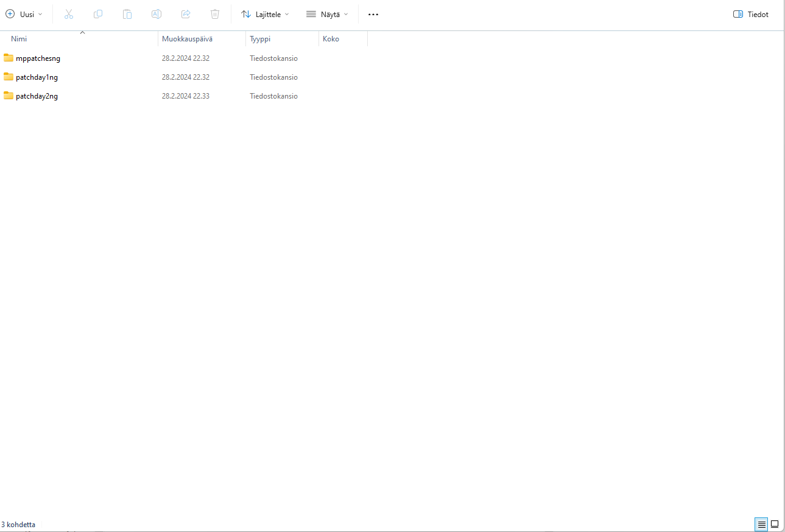The height and width of the screenshot is (532, 785).
Task: Switch to details list view icon
Action: [x=761, y=524]
